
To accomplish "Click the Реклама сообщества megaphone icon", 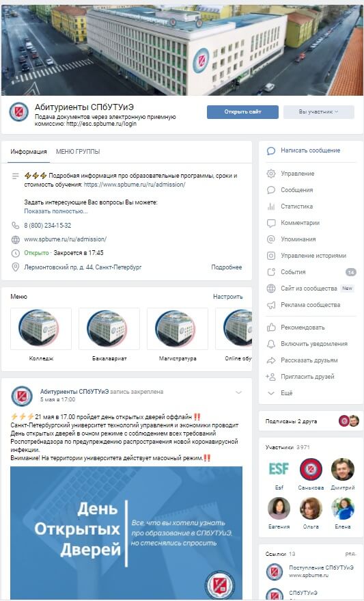I will 271,305.
